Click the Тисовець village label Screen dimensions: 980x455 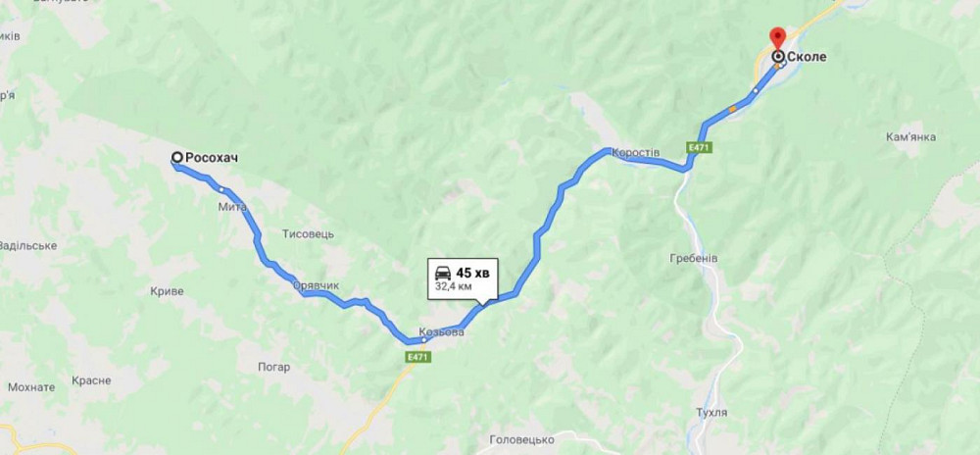point(308,234)
